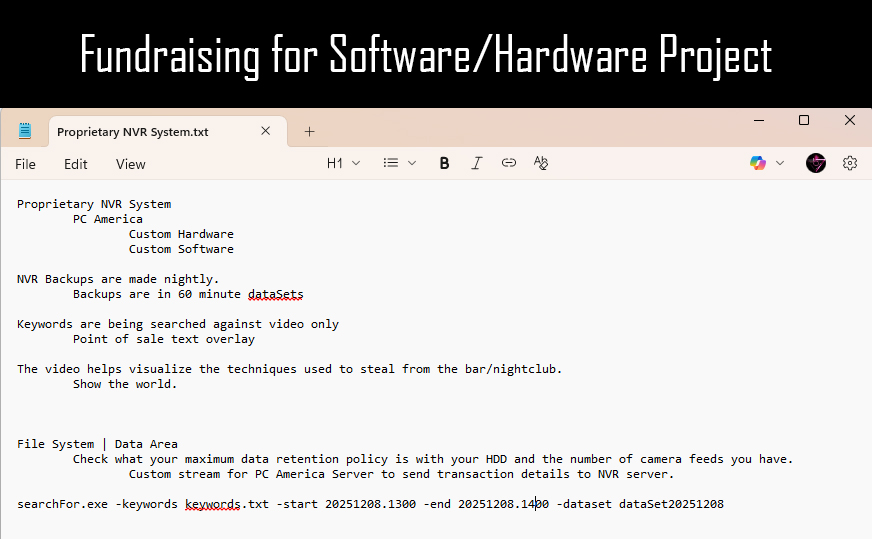This screenshot has width=872, height=539.
Task: Click the insert link icon
Action: [509, 163]
